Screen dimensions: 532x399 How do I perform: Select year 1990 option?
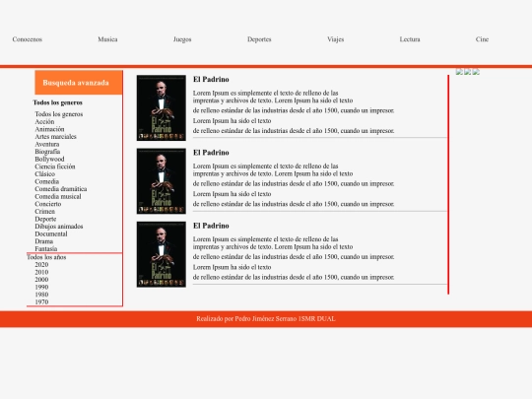click(x=41, y=287)
